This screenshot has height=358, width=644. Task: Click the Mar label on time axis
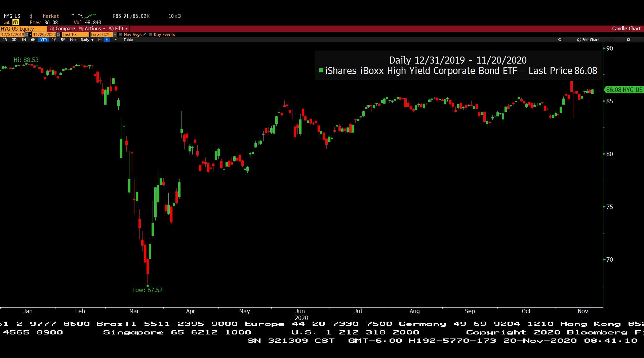click(134, 311)
